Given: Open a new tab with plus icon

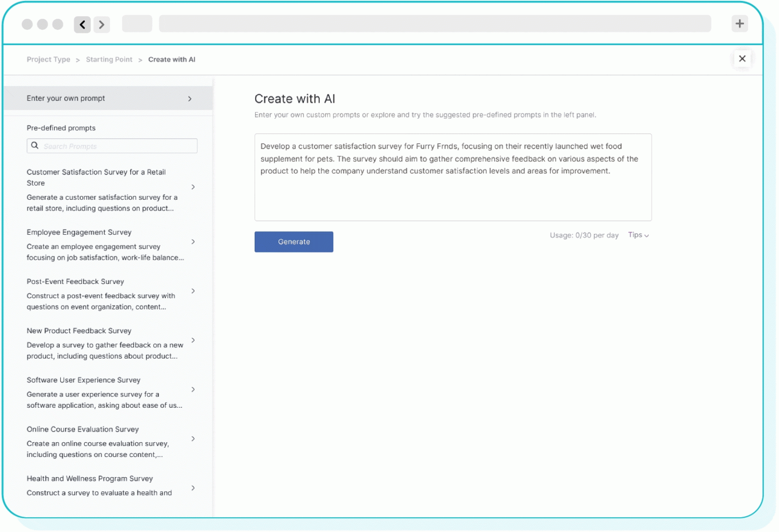Looking at the screenshot, I should 739,23.
